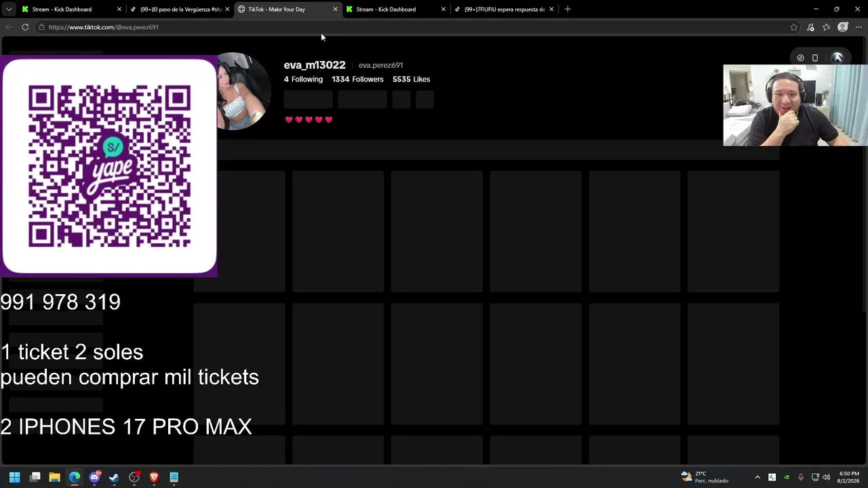The width and height of the screenshot is (868, 488).
Task: Open Kick Dashboard tab right after TikTok tab
Action: [x=395, y=9]
